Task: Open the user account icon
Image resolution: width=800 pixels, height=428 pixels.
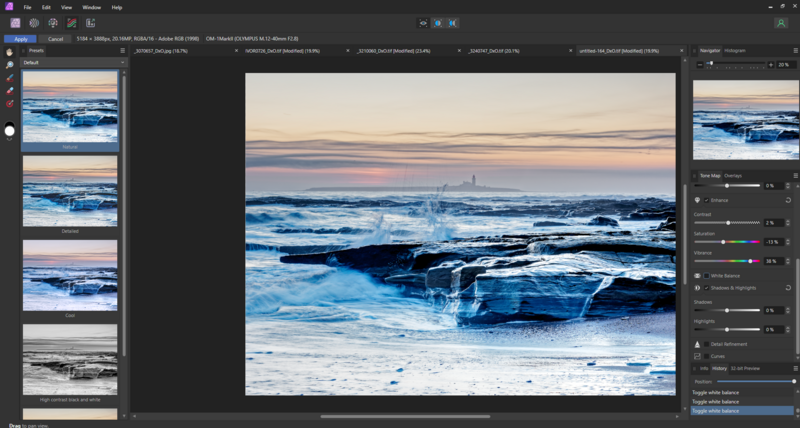Action: pos(781,23)
